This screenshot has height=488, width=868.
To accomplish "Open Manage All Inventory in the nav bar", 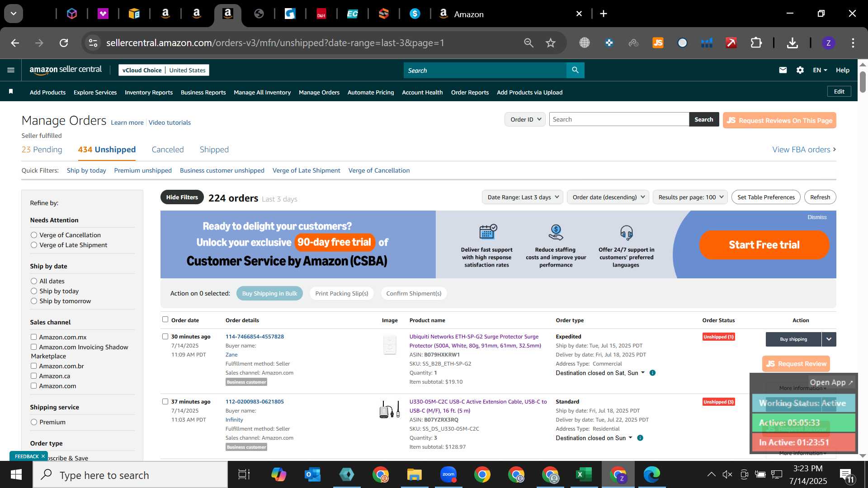I will pyautogui.click(x=262, y=92).
